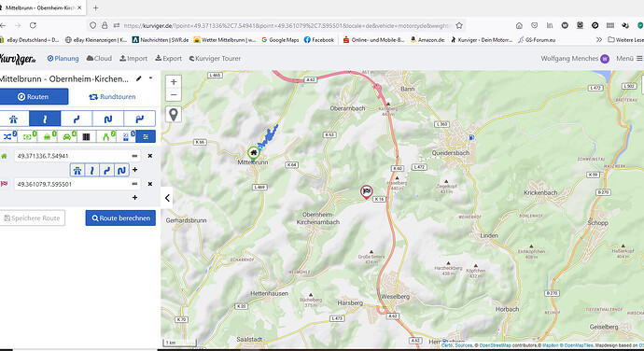Viewport: 644px width, 351px height.
Task: Toggle avoid ferries option
Action: pyautogui.click(x=48, y=136)
